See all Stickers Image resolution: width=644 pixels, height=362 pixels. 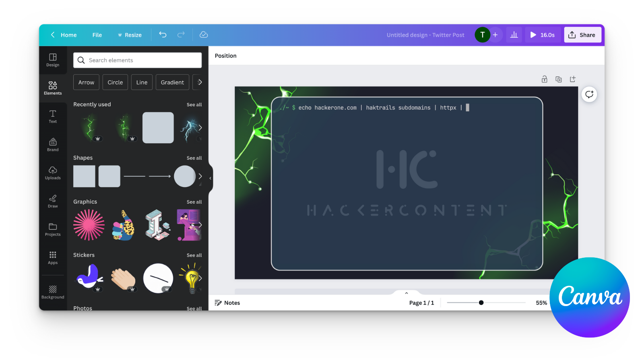coord(194,255)
